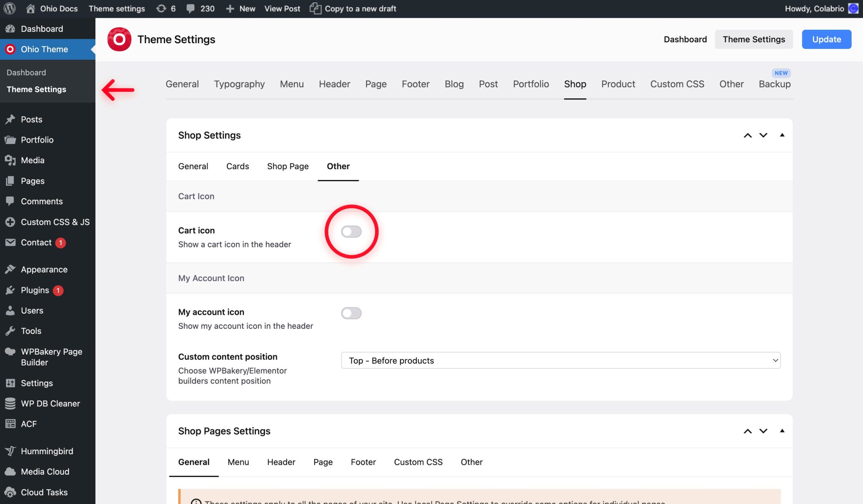The width and height of the screenshot is (863, 504).
Task: Click Howdy, Colabrio account text
Action: point(814,8)
